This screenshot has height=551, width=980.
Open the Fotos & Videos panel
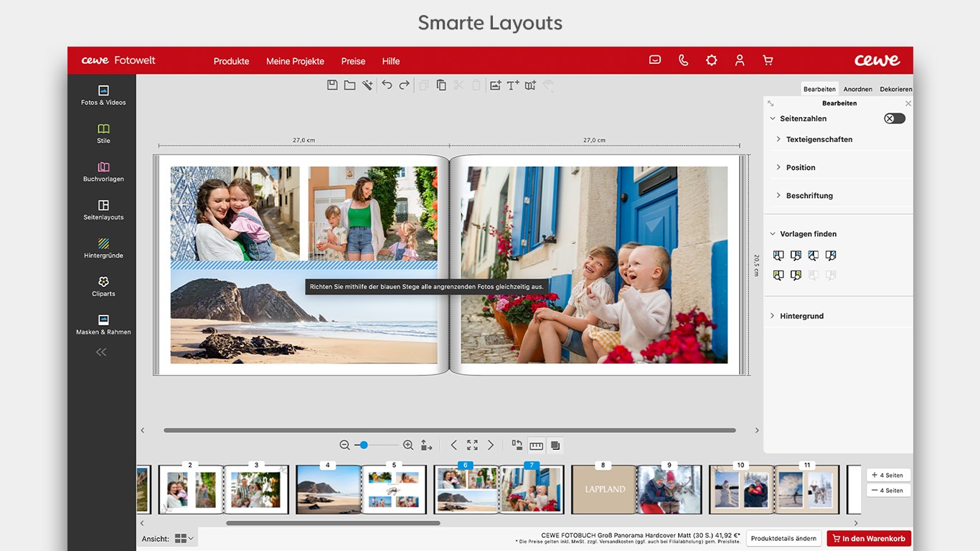click(103, 95)
